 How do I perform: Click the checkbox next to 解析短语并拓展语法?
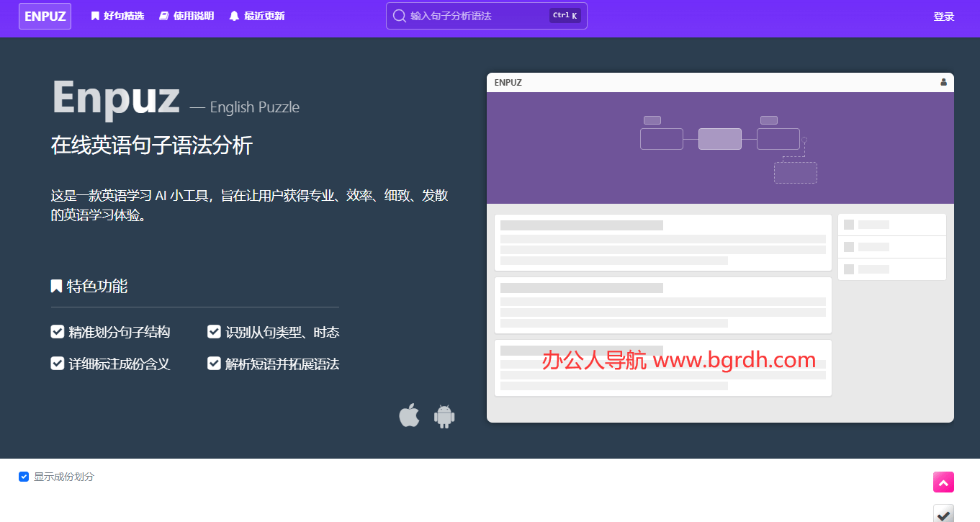tap(214, 364)
